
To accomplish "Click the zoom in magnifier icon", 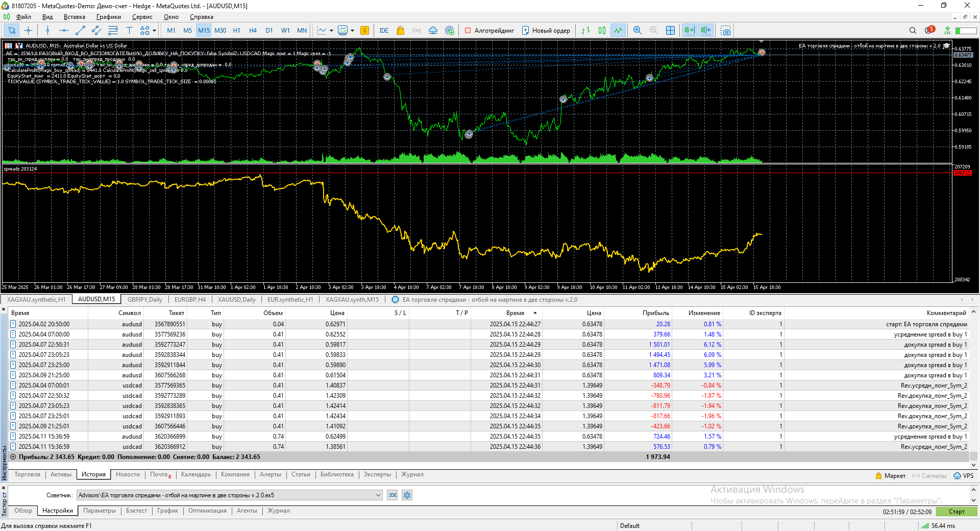I will click(638, 31).
